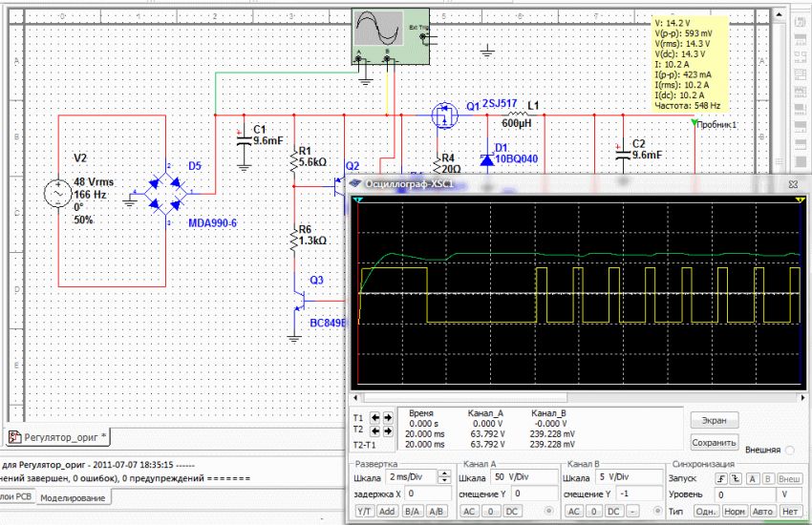The width and height of the screenshot is (812, 525).
Task: Set Channel A coupling to AC
Action: click(x=467, y=512)
